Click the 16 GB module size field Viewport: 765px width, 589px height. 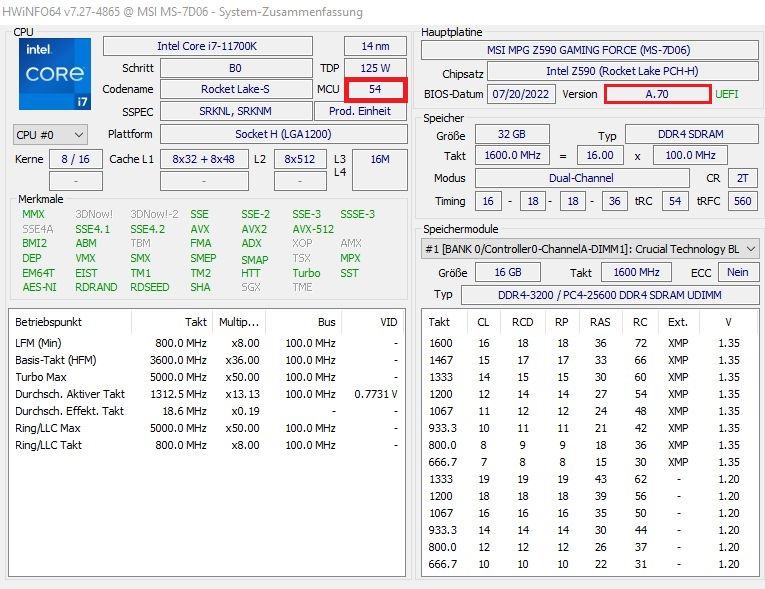(508, 272)
